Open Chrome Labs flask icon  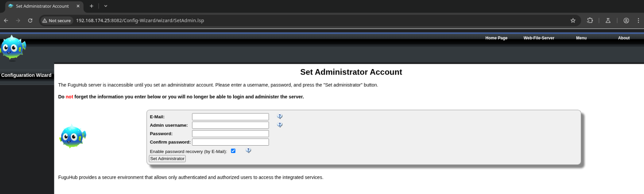pyautogui.click(x=608, y=21)
